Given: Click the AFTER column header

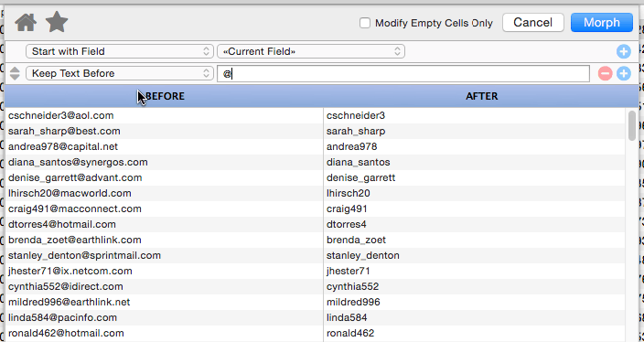Looking at the screenshot, I should [x=481, y=96].
